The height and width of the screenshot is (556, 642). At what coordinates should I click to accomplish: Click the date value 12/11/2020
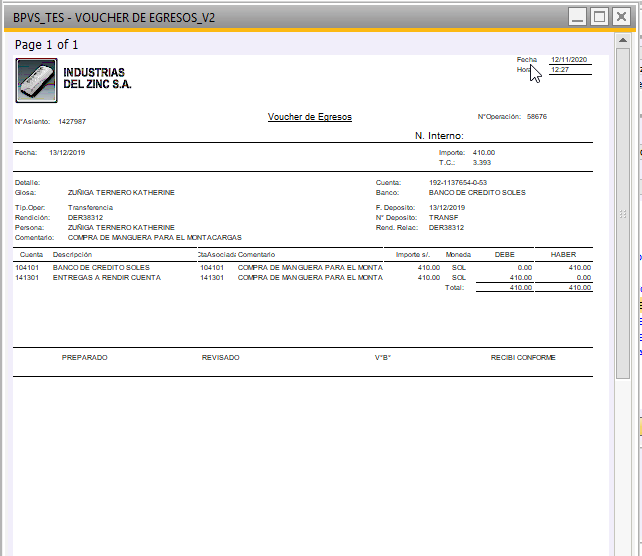569,60
